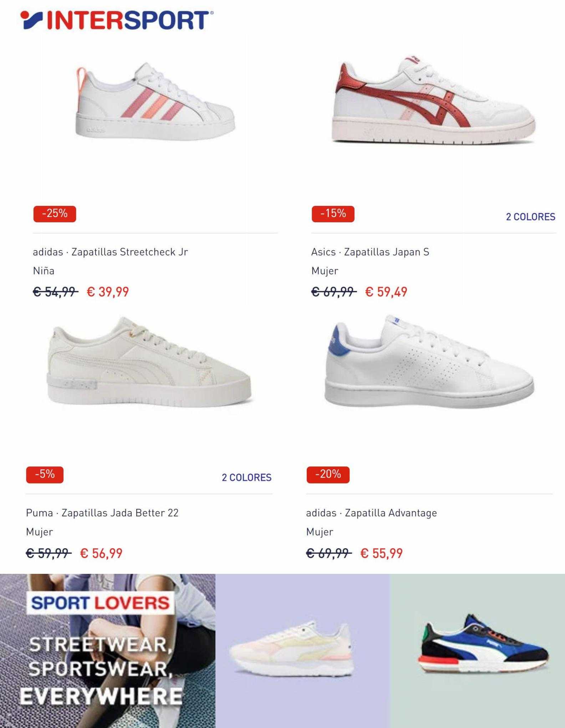This screenshot has height=728, width=565.
Task: Open 2 Colores link for Puma Jada
Action: [247, 477]
